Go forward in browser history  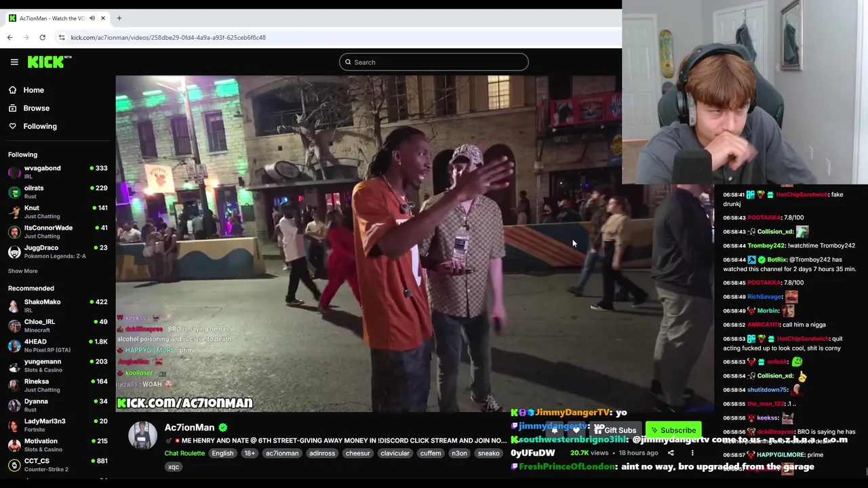[26, 37]
